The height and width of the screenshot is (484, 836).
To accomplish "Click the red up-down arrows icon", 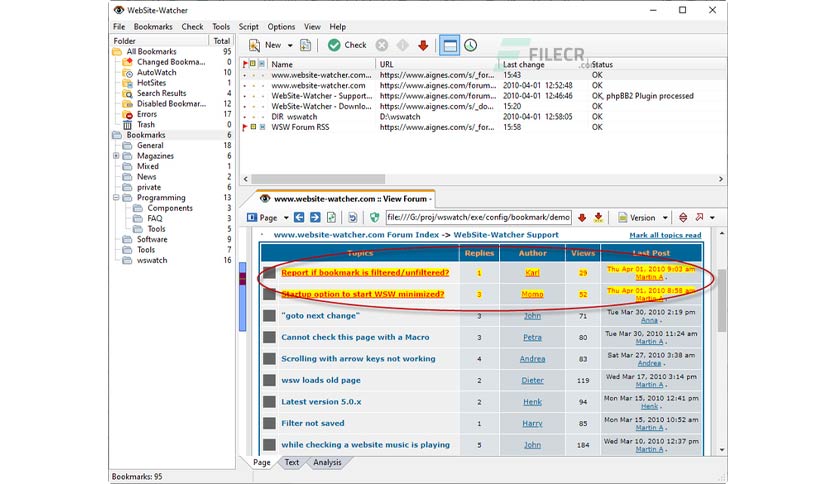I will coord(683,217).
